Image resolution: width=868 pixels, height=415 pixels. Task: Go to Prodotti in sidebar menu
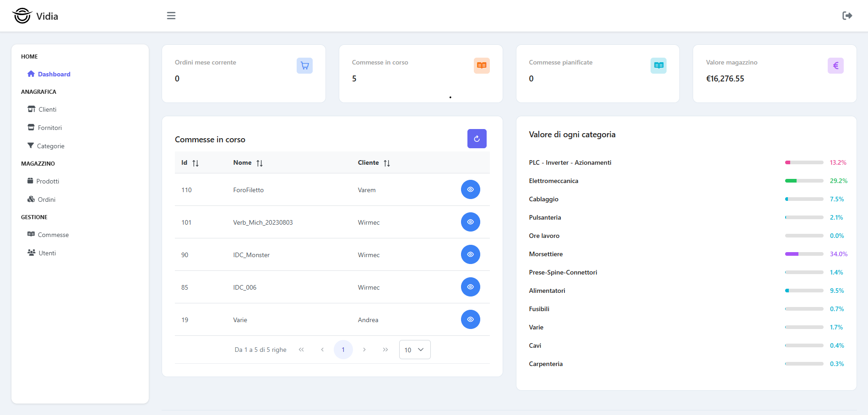[x=48, y=181]
